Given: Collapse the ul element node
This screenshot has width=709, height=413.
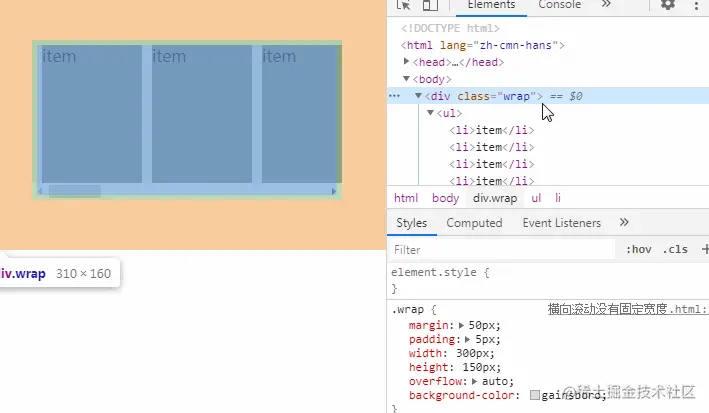Looking at the screenshot, I should coord(430,113).
